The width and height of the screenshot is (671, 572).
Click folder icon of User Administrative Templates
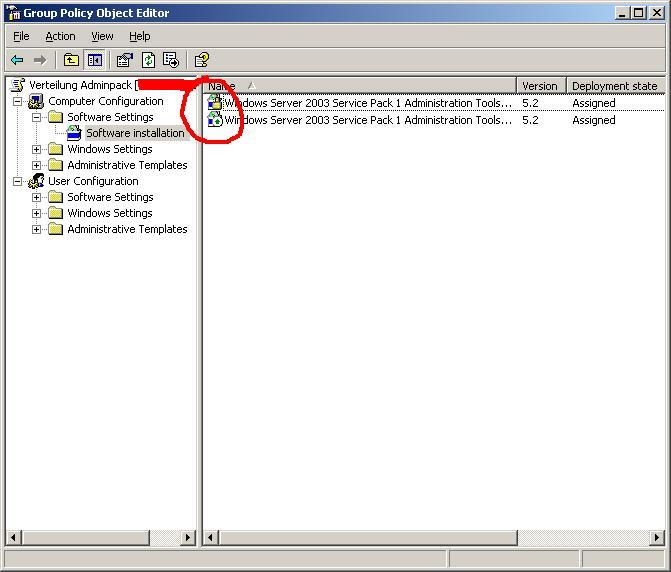click(55, 229)
